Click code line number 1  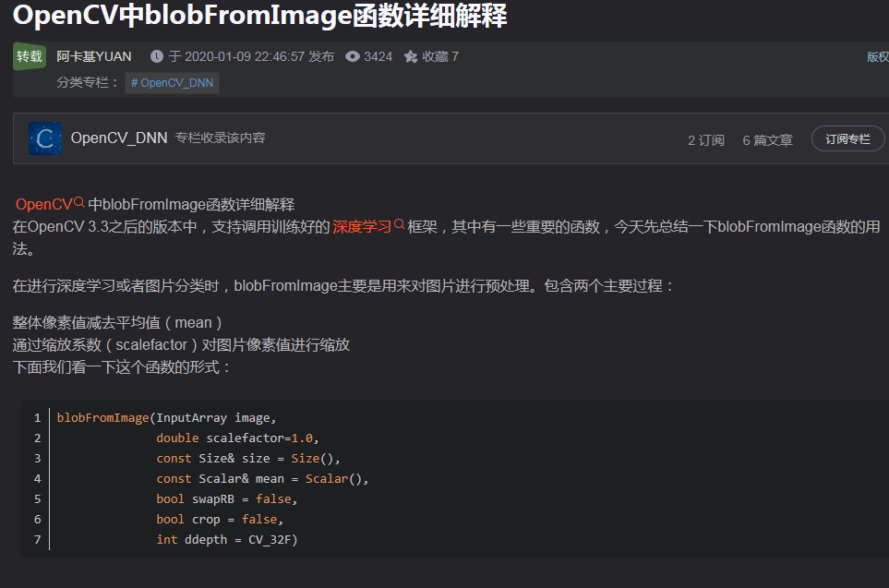[37, 418]
